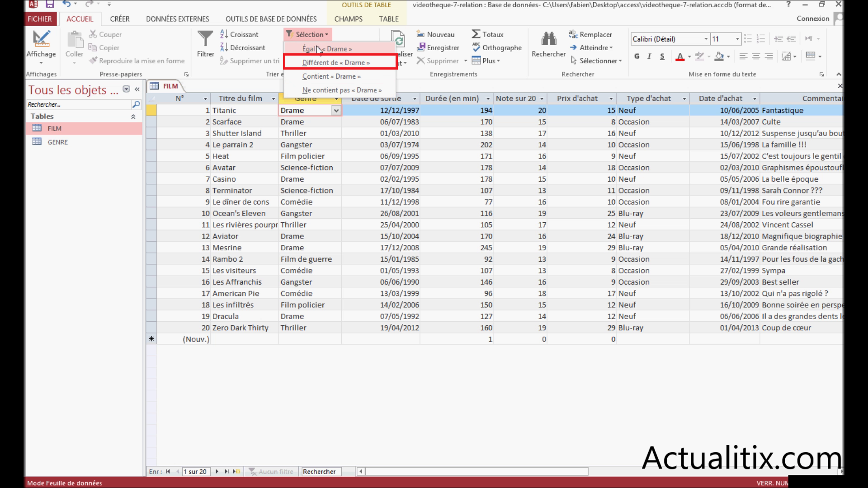The width and height of the screenshot is (868, 488).
Task: Collapse the Tables group in navigation pane
Action: 133,117
